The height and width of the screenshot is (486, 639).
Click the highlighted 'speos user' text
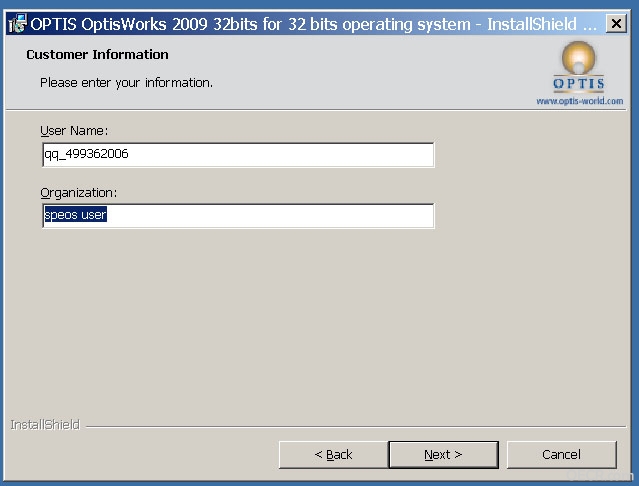[75, 215]
